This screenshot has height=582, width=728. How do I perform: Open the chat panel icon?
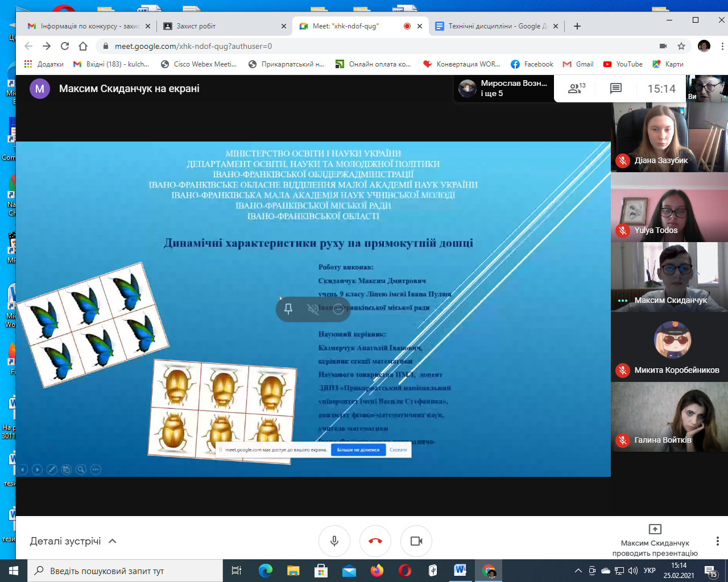(616, 89)
